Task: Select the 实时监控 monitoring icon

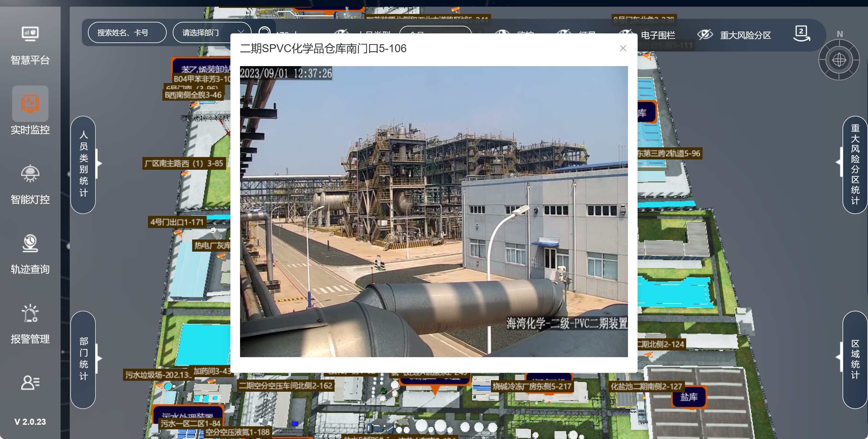Action: click(30, 103)
